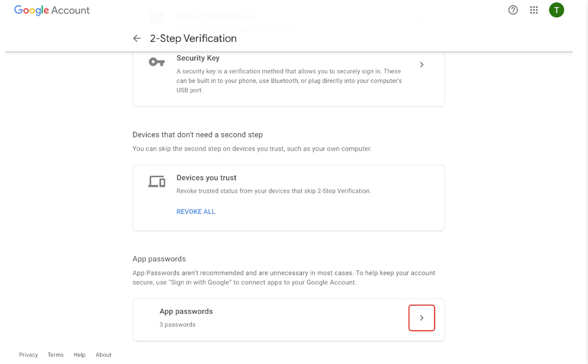Image resolution: width=588 pixels, height=364 pixels.
Task: Expand the Security Key chevron
Action: (421, 64)
